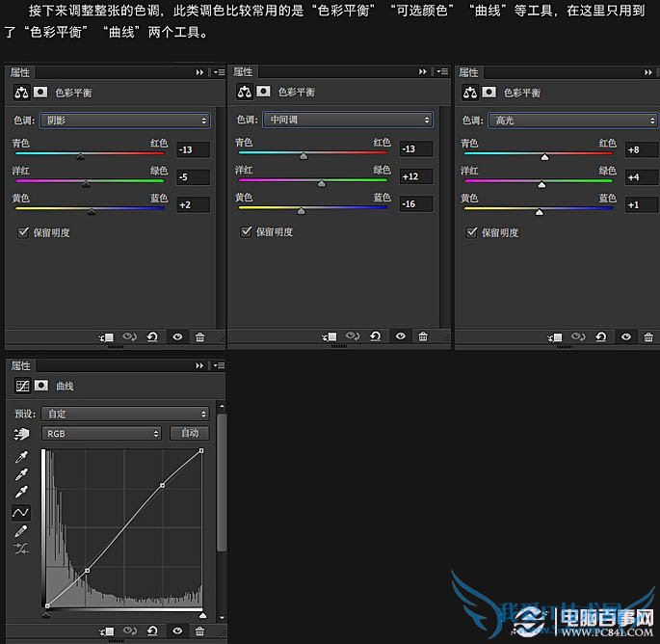This screenshot has height=644, width=660.
Task: Click the color balance icon in Shadows panel
Action: (x=21, y=93)
